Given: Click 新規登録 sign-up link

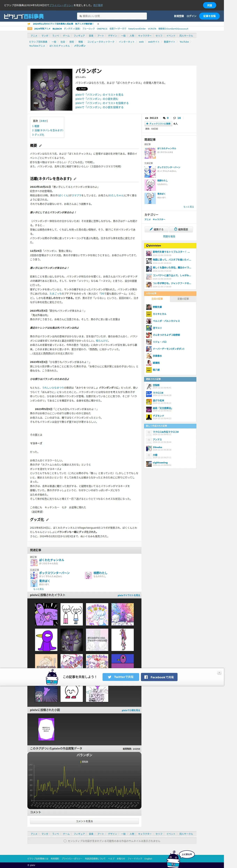Looking at the screenshot, I should pyautogui.click(x=179, y=16).
